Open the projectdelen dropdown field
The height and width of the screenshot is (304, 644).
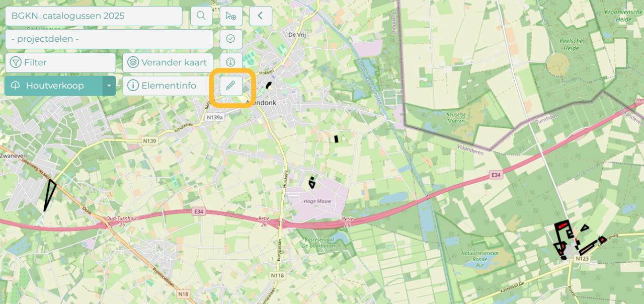pyautogui.click(x=109, y=39)
